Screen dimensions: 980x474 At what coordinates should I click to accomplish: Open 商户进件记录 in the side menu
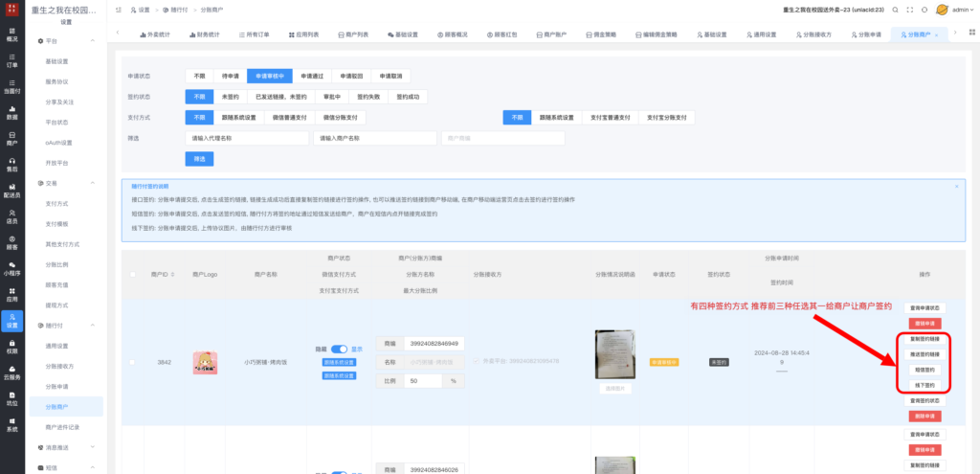62,427
